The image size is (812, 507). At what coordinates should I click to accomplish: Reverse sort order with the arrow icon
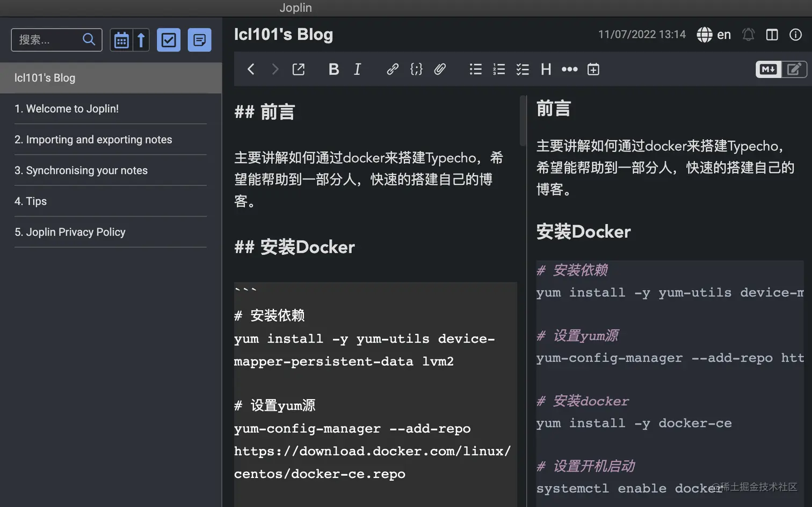(x=141, y=40)
